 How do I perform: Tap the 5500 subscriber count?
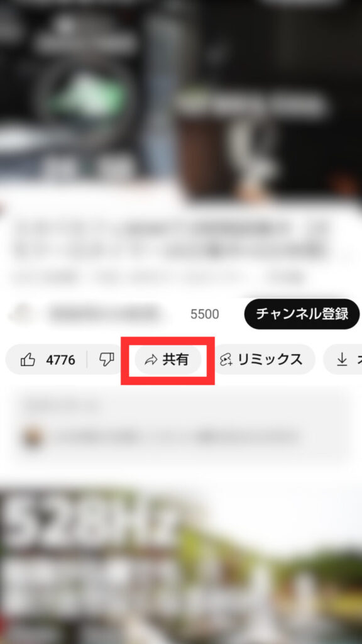coord(204,314)
